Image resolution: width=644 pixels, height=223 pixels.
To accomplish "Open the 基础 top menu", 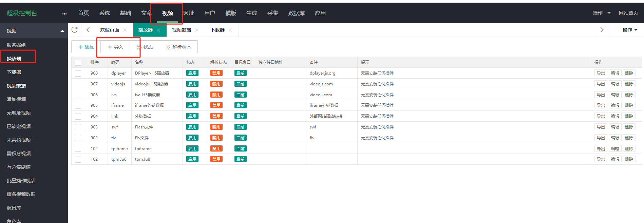I will 126,13.
